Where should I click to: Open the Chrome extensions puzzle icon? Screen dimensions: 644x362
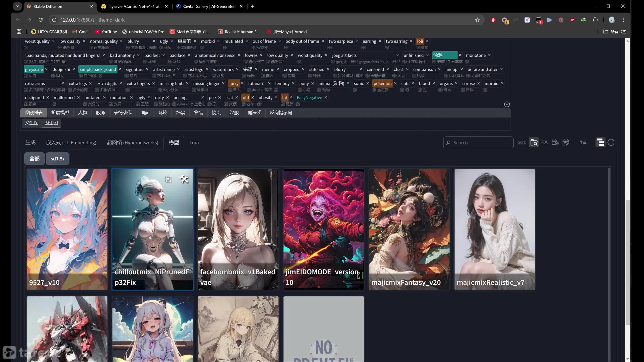tap(595, 20)
